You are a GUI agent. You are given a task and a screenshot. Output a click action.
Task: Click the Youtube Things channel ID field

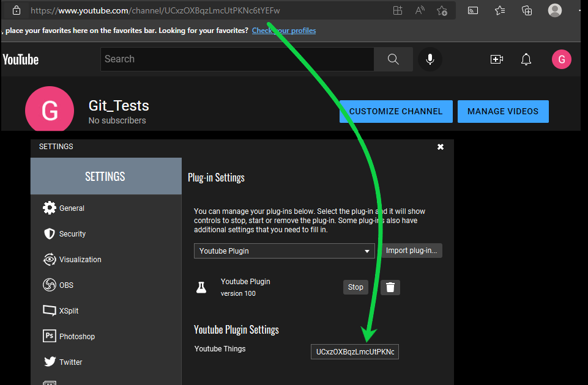355,351
